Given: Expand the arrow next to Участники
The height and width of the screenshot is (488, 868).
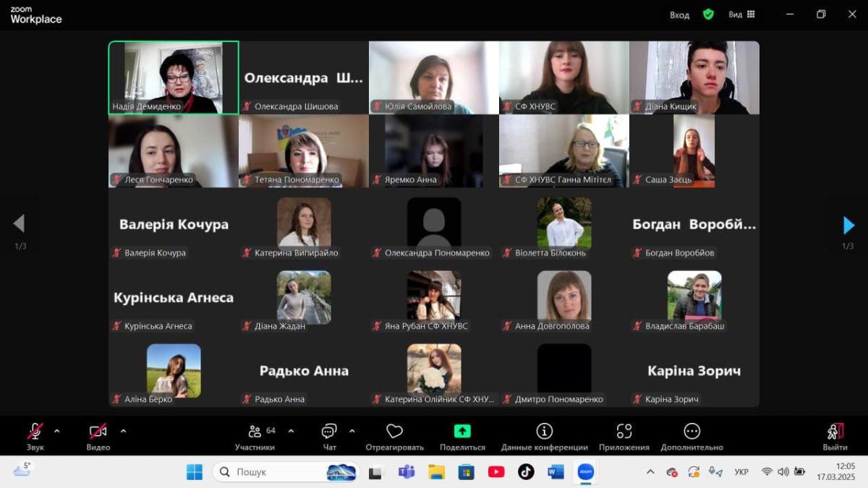Looking at the screenshot, I should [291, 432].
